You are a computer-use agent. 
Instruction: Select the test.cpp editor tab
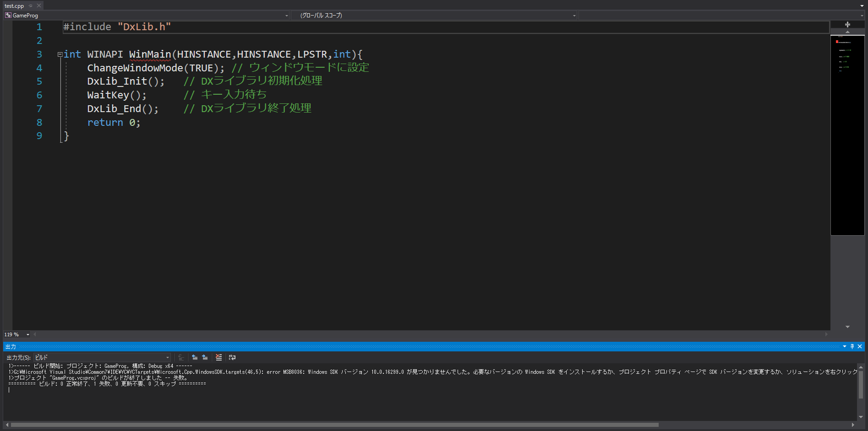14,6
